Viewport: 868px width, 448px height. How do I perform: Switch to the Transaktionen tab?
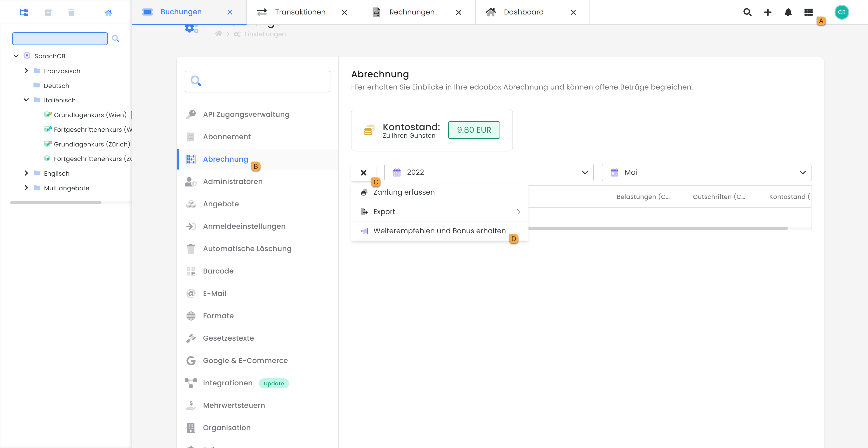[300, 12]
